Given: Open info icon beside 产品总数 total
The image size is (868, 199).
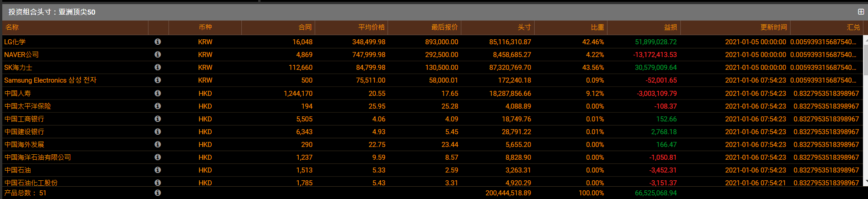Looking at the screenshot, I should (158, 193).
